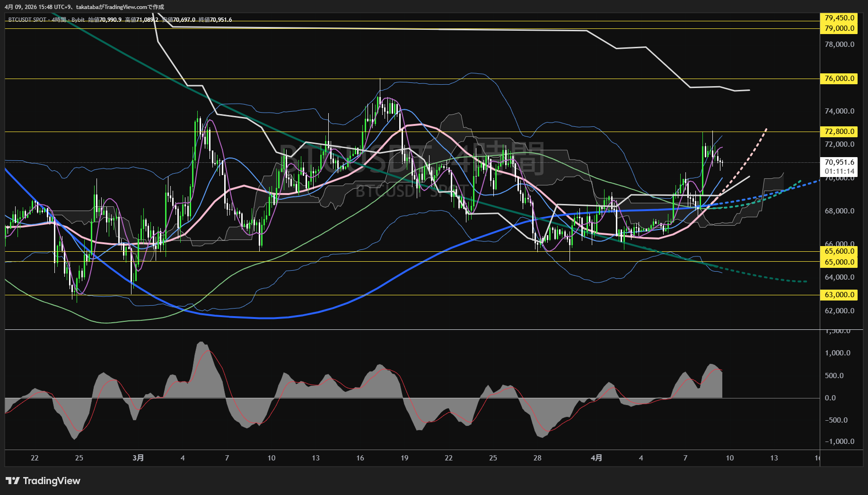
Task: Click the 63,000.0 white price label
Action: point(839,295)
